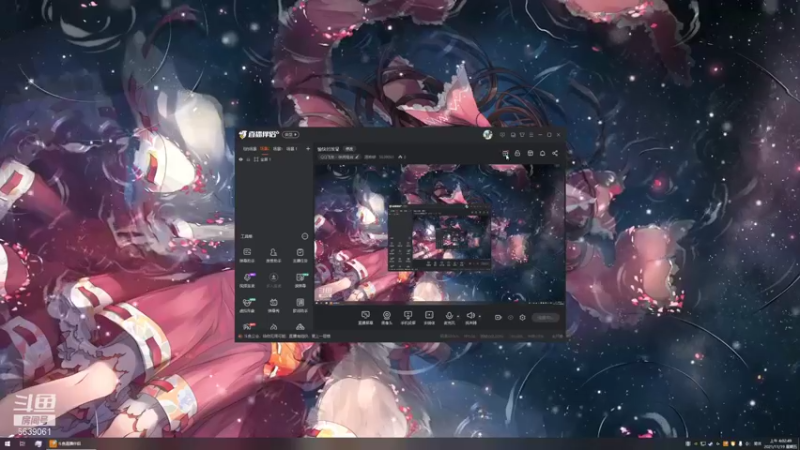This screenshot has height=450, width=800.
Task: Click the fourth link in the bottom status bar
Action: tap(321, 336)
